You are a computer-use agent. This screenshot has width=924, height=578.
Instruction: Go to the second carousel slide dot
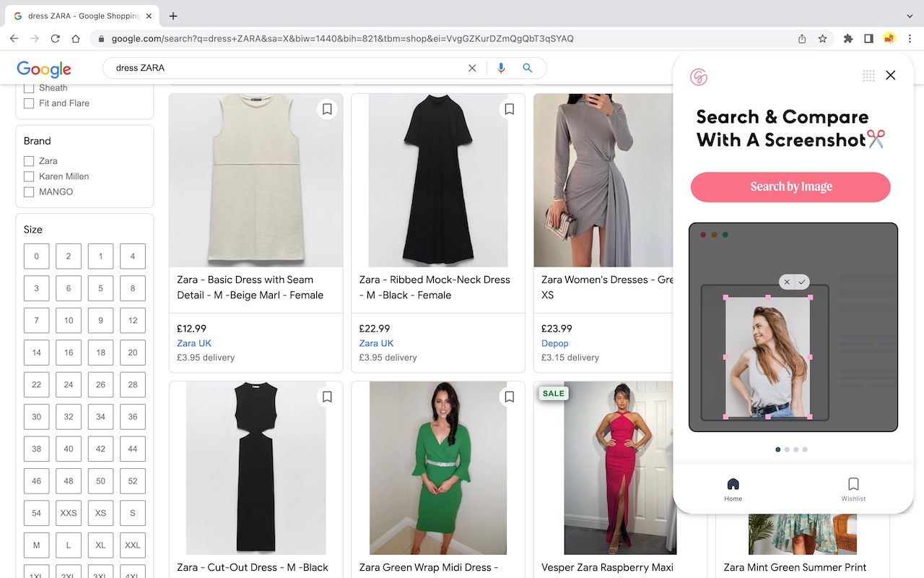pos(787,449)
